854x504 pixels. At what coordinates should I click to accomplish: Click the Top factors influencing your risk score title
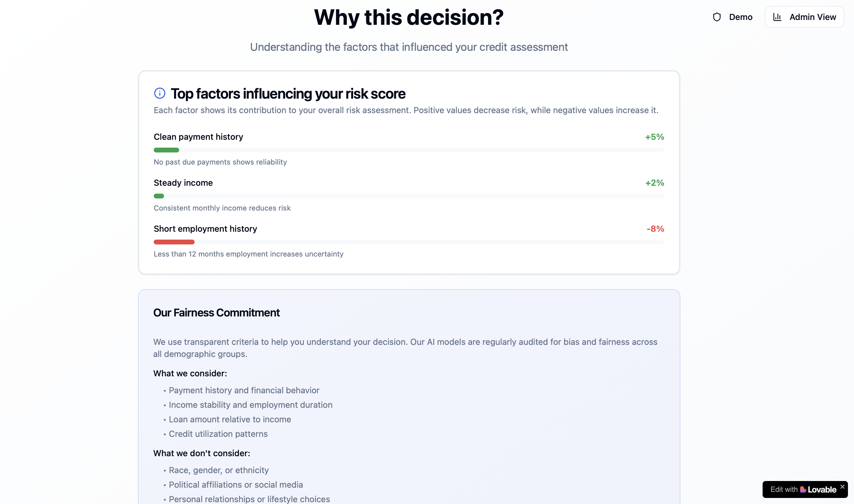(288, 94)
